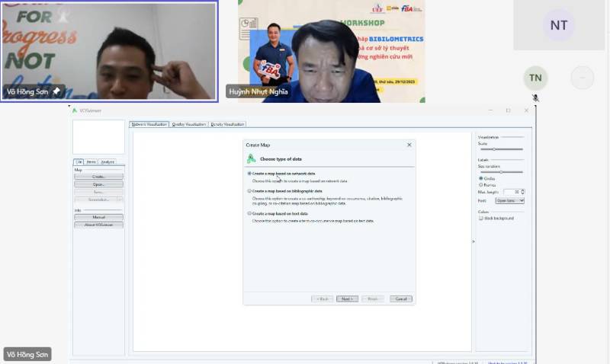This screenshot has width=610, height=364.
Task: Click the Max. length stepper arrows
Action: click(522, 192)
